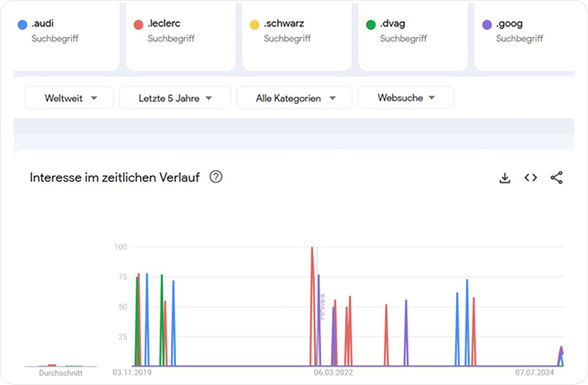Click the blue dot next to .audi
Viewport: 588px width, 385px height.
tap(23, 25)
